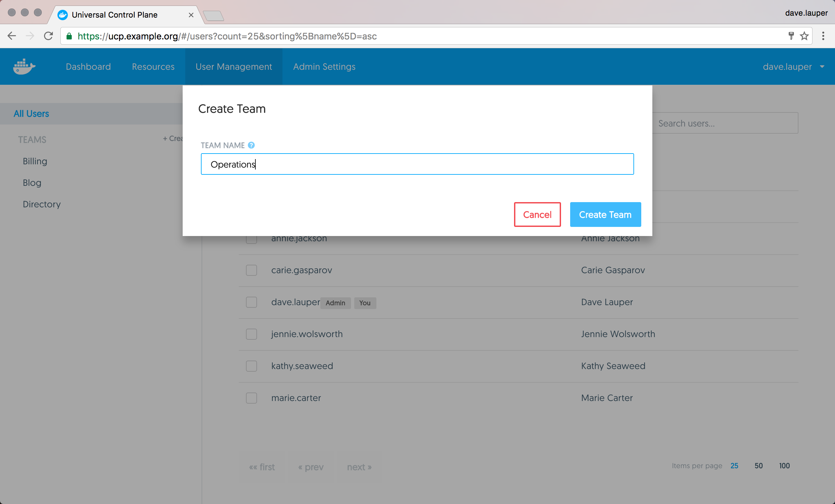Click the password key icon in address bar
The image size is (835, 504).
pyautogui.click(x=791, y=36)
